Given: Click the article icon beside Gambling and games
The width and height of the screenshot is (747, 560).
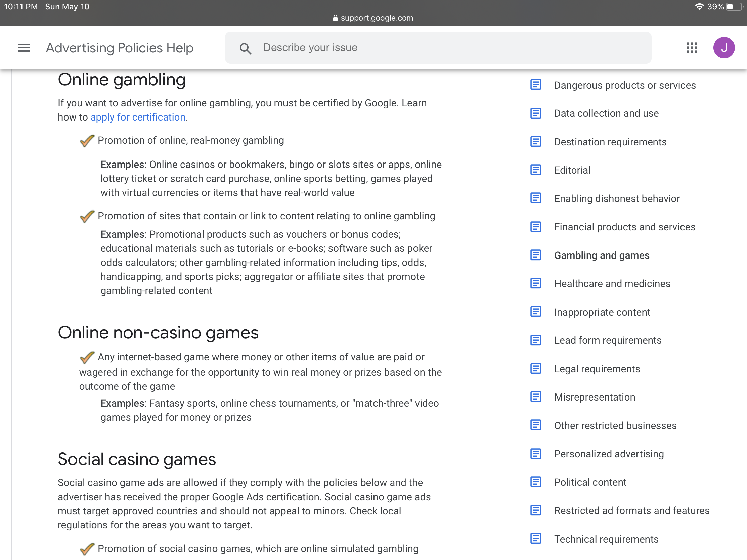Looking at the screenshot, I should pyautogui.click(x=535, y=255).
